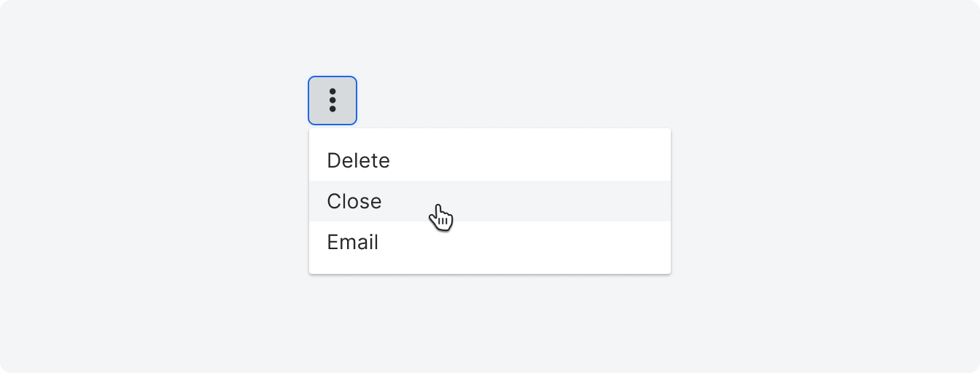Activate the Close action in the overflow menu
Image resolution: width=980 pixels, height=373 pixels.
point(490,201)
